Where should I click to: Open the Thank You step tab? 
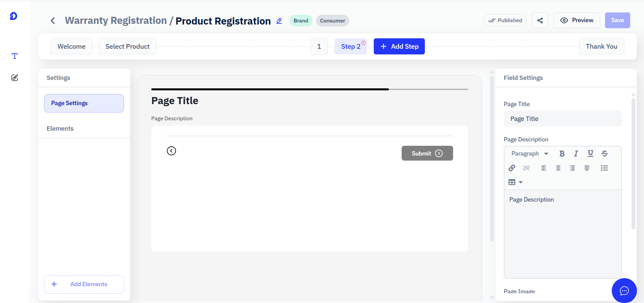(601, 46)
